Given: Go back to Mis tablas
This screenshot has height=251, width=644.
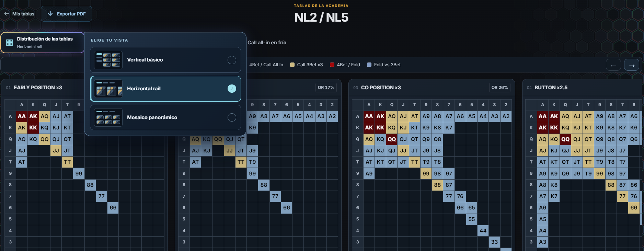Looking at the screenshot, I should click(x=19, y=14).
